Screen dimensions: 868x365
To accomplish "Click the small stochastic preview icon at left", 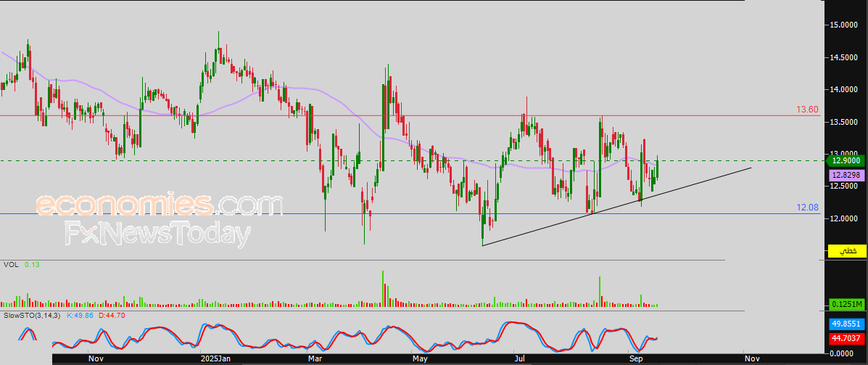I will click(x=26, y=333).
